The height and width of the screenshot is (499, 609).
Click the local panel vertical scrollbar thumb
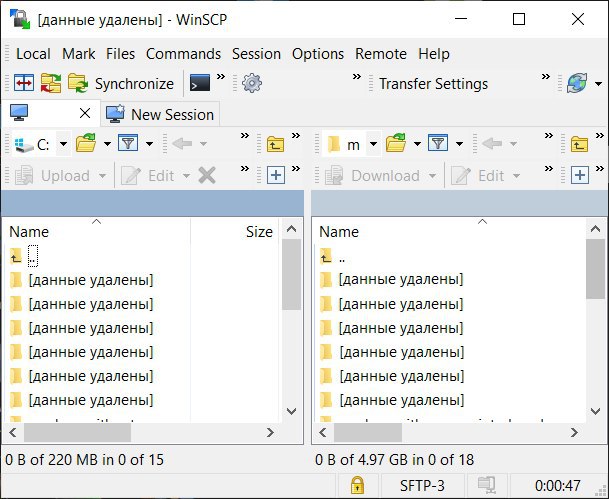pos(291,275)
